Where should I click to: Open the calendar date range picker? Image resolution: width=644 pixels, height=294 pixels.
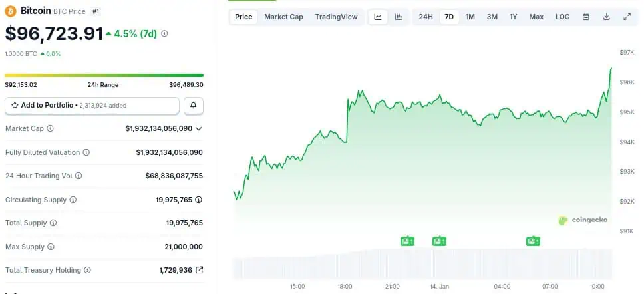585,17
